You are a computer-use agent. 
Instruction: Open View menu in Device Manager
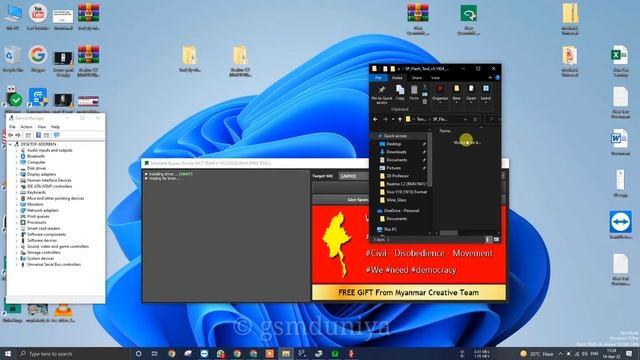click(x=42, y=127)
